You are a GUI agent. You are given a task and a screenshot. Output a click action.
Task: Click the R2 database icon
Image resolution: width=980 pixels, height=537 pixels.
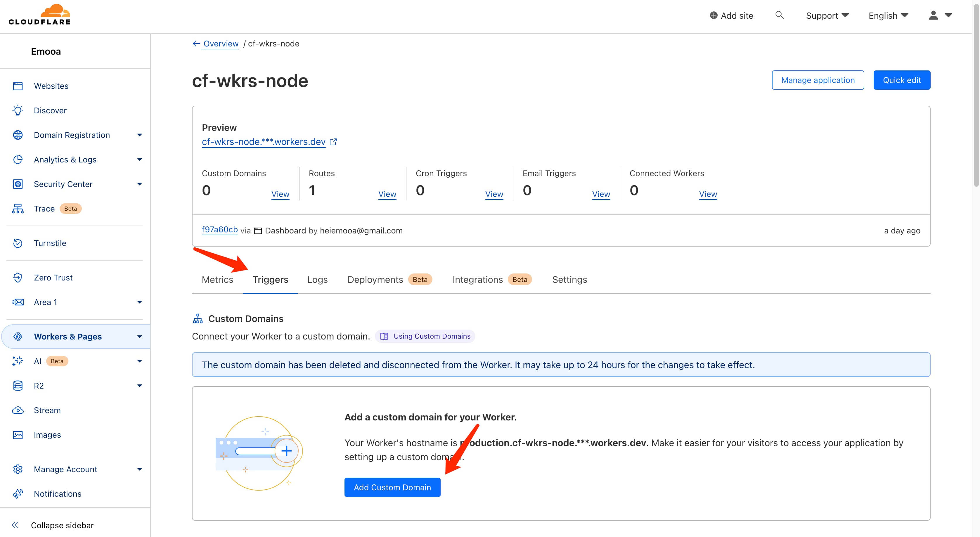coord(18,386)
